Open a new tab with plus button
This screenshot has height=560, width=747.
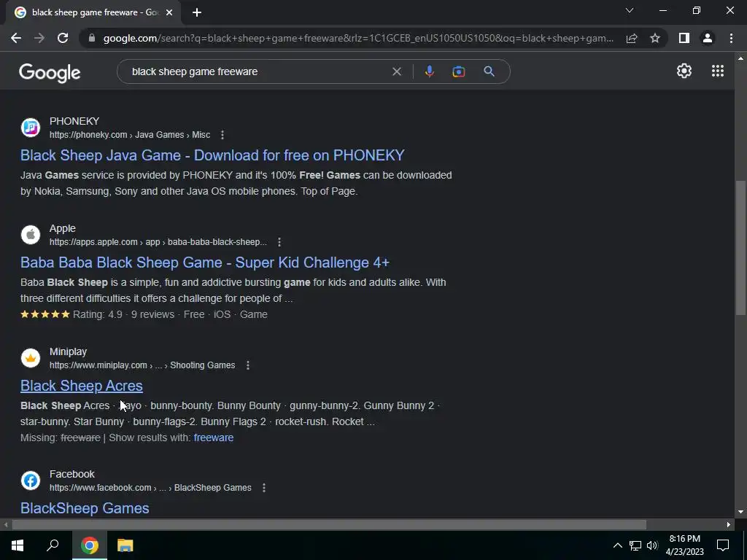(x=197, y=12)
